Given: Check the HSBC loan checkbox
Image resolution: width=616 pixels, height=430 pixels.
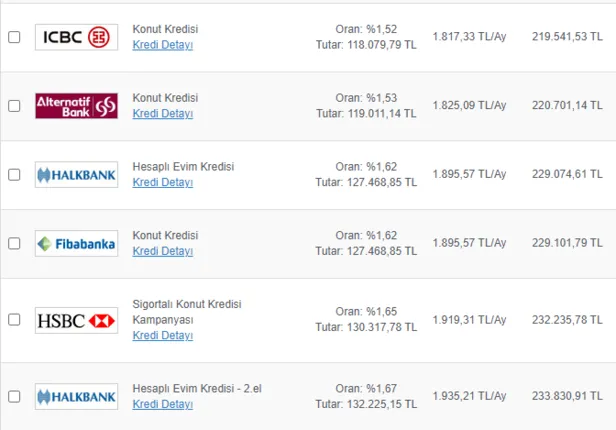Looking at the screenshot, I should [x=14, y=320].
